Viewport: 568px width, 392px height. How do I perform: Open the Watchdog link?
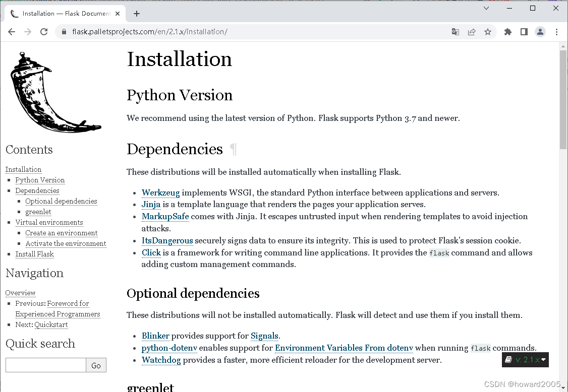click(x=161, y=360)
